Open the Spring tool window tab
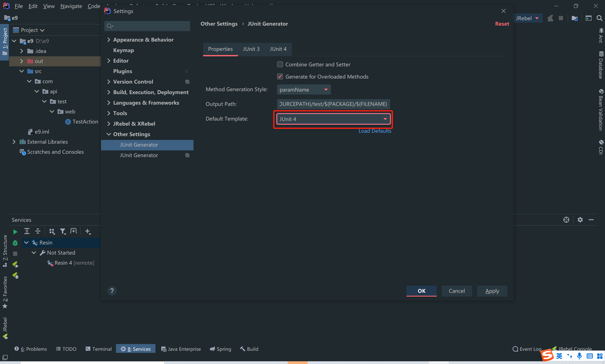This screenshot has width=605, height=364. 221,349
